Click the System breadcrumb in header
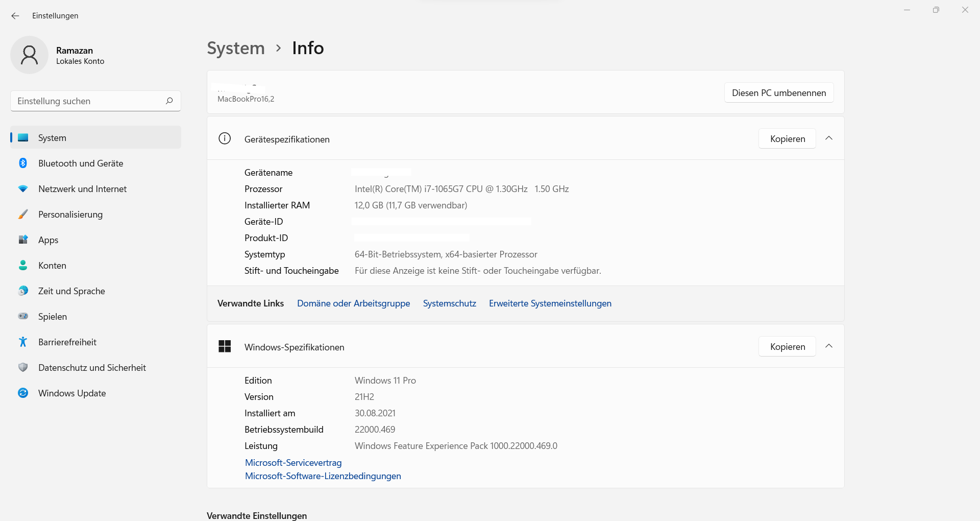The height and width of the screenshot is (521, 980). click(x=236, y=48)
